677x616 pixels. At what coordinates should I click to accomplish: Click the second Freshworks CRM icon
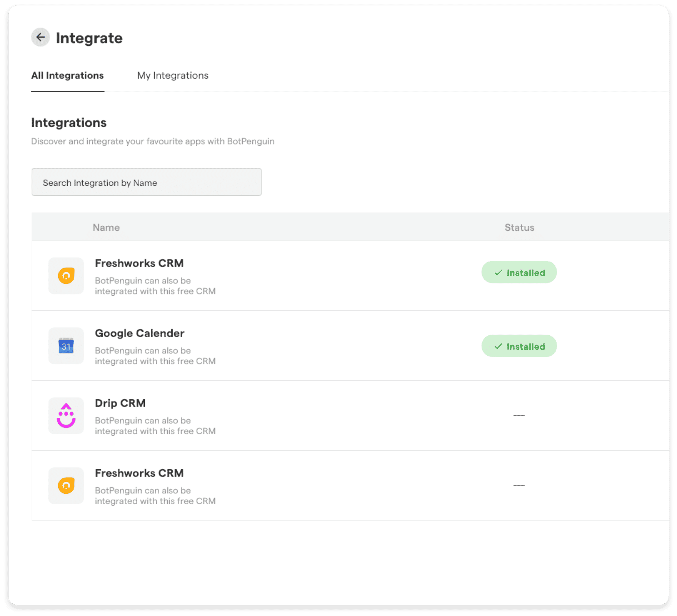(65, 486)
